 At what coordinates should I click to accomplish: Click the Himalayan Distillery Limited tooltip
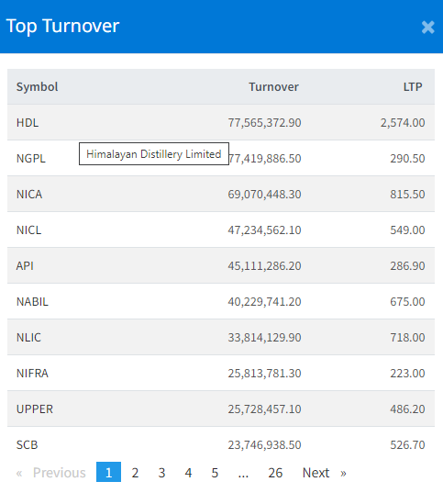(154, 154)
